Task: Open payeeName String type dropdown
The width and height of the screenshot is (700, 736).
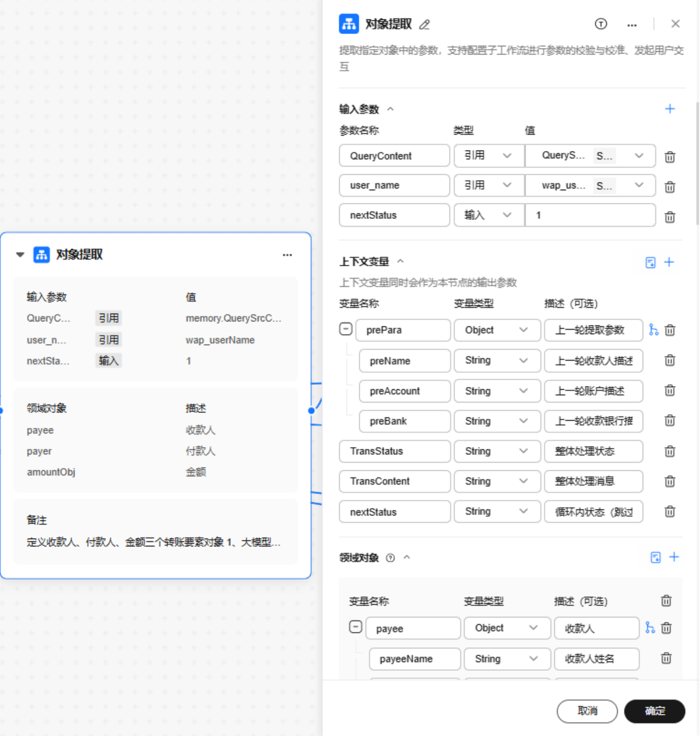Action: [507, 659]
